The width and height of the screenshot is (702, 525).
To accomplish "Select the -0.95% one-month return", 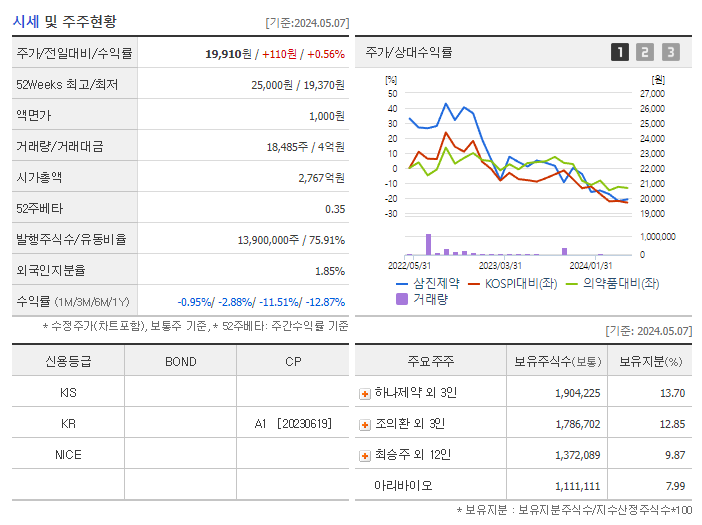I will [x=195, y=302].
